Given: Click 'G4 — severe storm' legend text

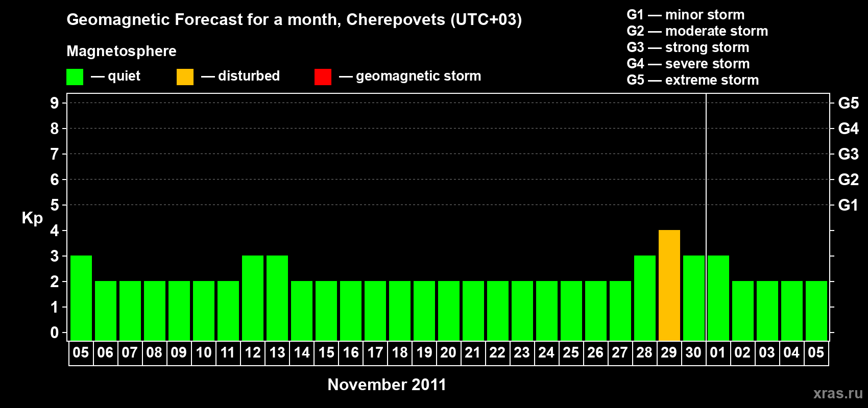Looking at the screenshot, I should click(x=688, y=64).
